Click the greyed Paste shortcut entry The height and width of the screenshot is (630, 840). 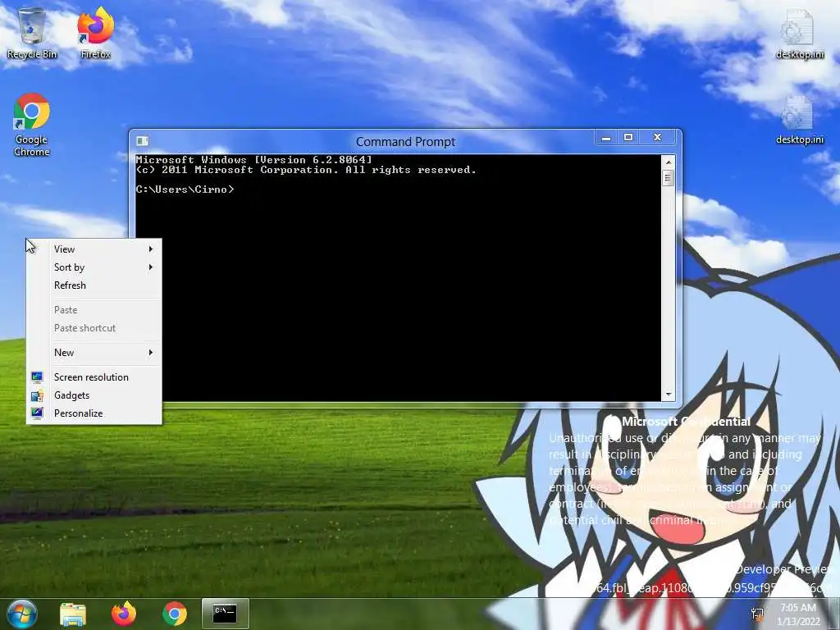(x=94, y=328)
